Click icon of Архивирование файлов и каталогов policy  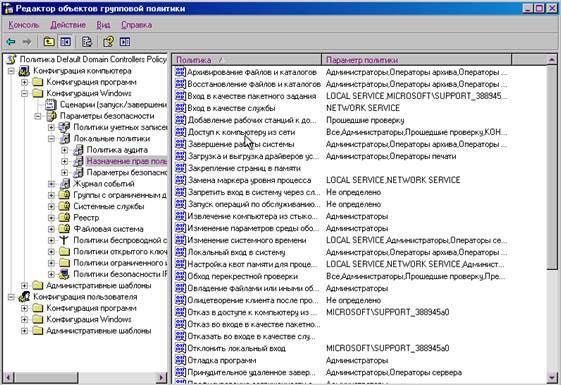180,72
